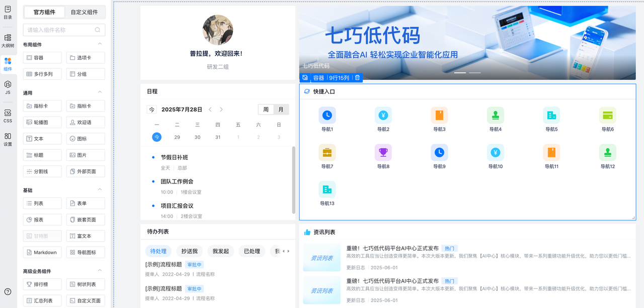Click the component name search field

tap(60, 30)
